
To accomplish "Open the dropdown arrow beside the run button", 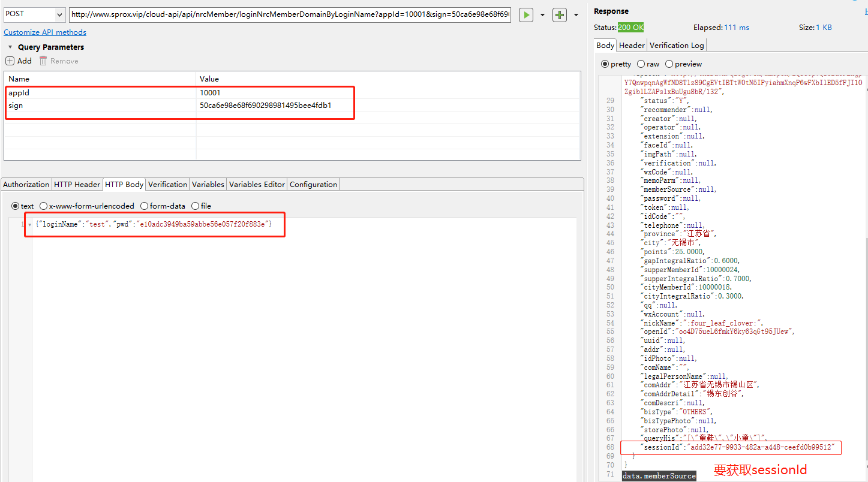I will click(543, 15).
